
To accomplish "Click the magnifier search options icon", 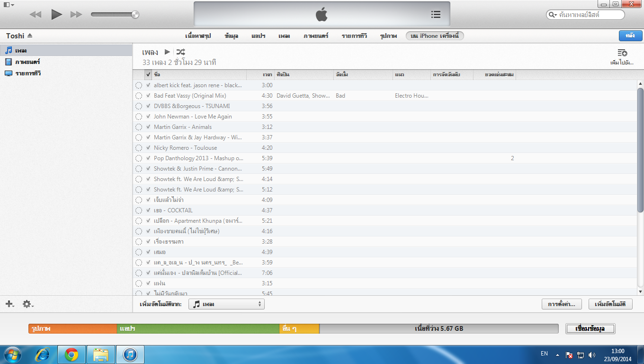I will [x=553, y=15].
